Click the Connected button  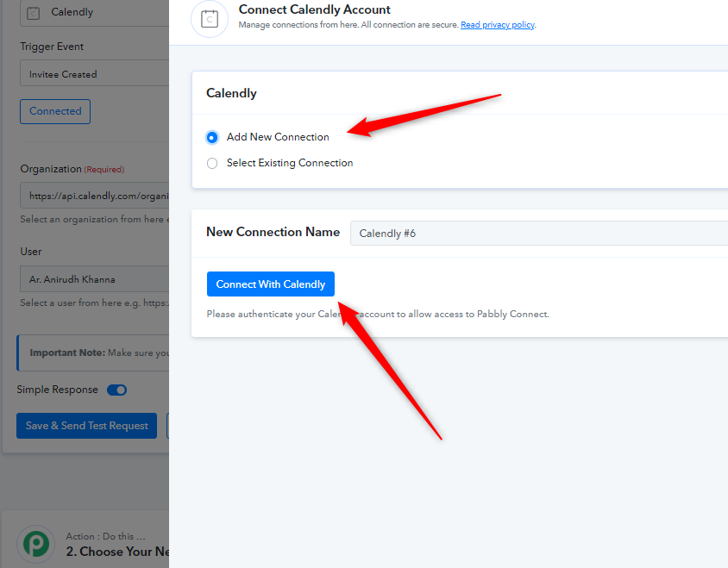click(55, 111)
